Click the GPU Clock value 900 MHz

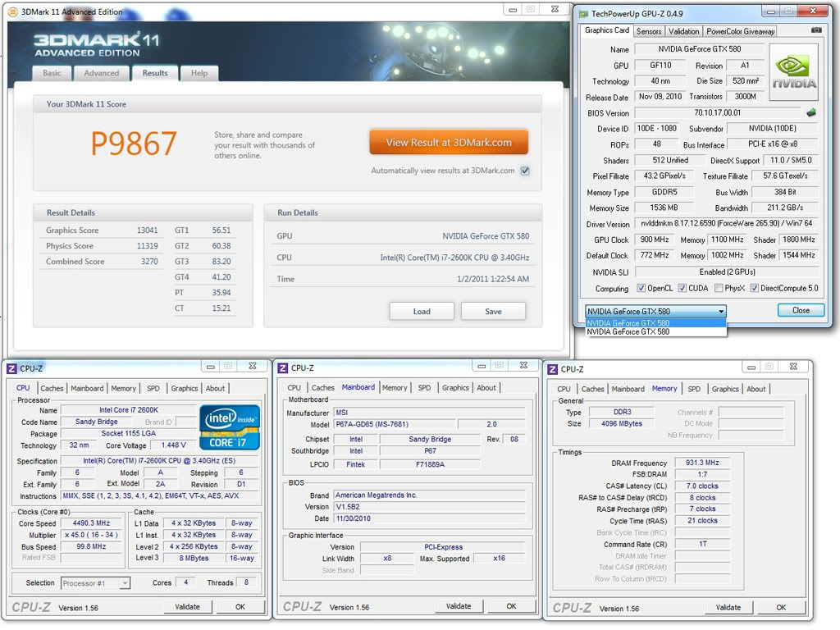[x=654, y=240]
